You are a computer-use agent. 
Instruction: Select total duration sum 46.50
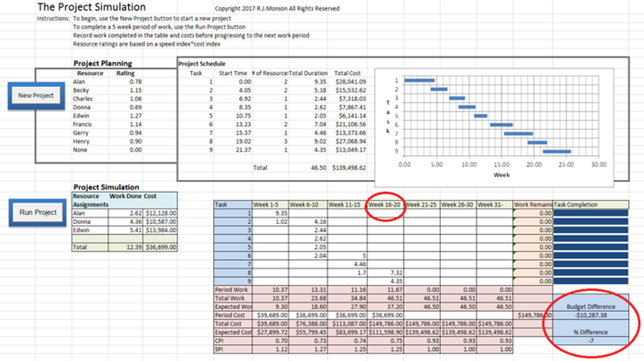(x=318, y=168)
